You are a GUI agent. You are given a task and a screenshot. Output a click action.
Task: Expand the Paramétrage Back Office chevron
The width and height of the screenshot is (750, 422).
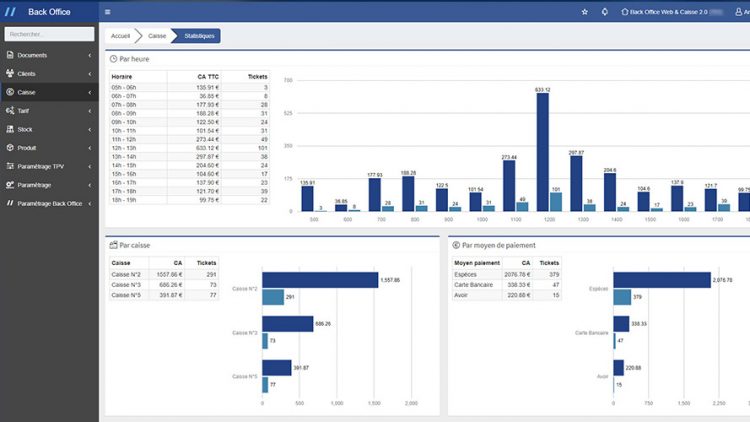90,203
